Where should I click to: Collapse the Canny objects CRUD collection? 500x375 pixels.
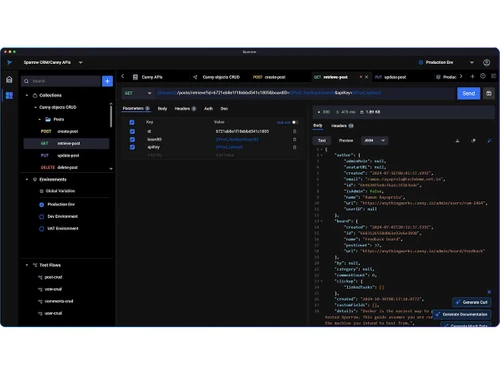point(35,107)
